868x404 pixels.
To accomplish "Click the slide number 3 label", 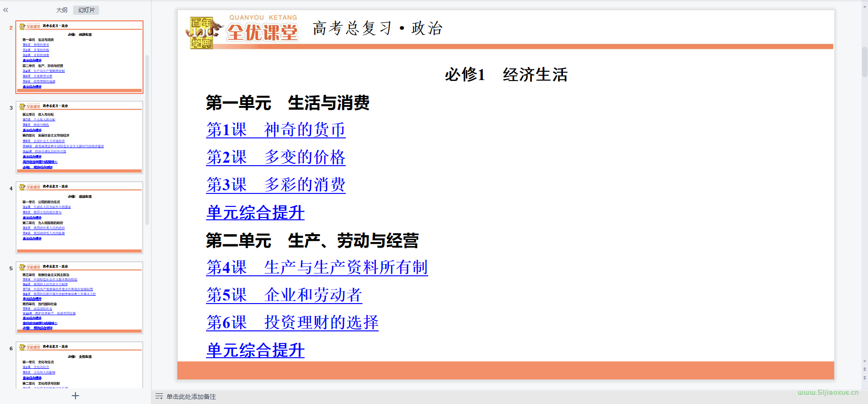I will [11, 108].
